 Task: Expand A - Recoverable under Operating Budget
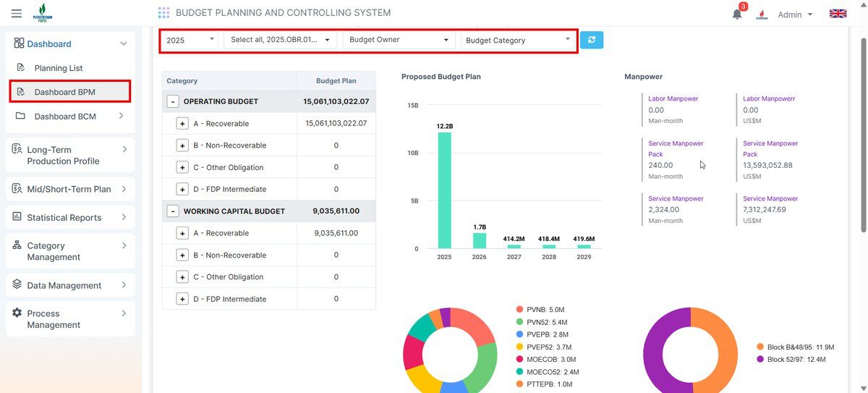(183, 124)
